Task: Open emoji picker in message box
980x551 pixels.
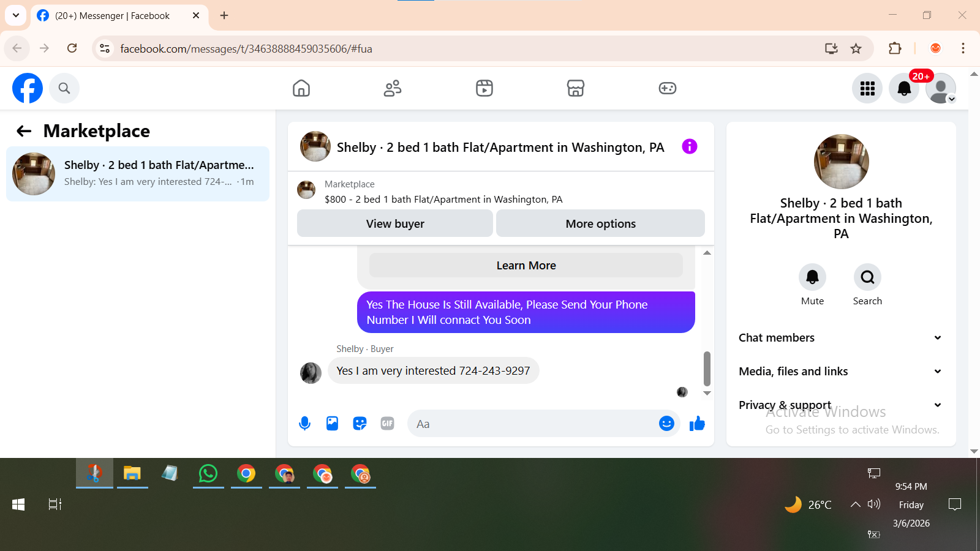Action: pos(666,423)
